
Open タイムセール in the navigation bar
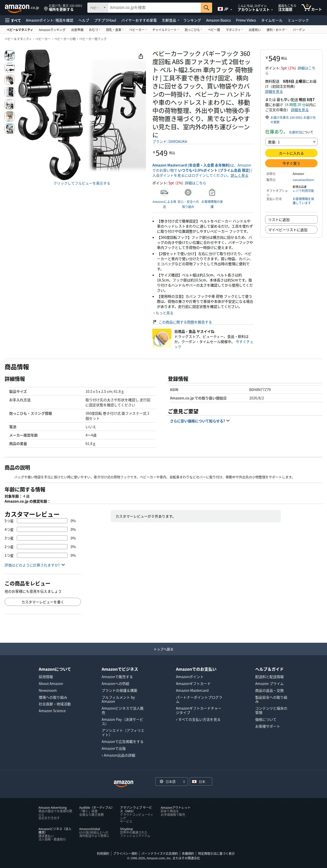272,21
